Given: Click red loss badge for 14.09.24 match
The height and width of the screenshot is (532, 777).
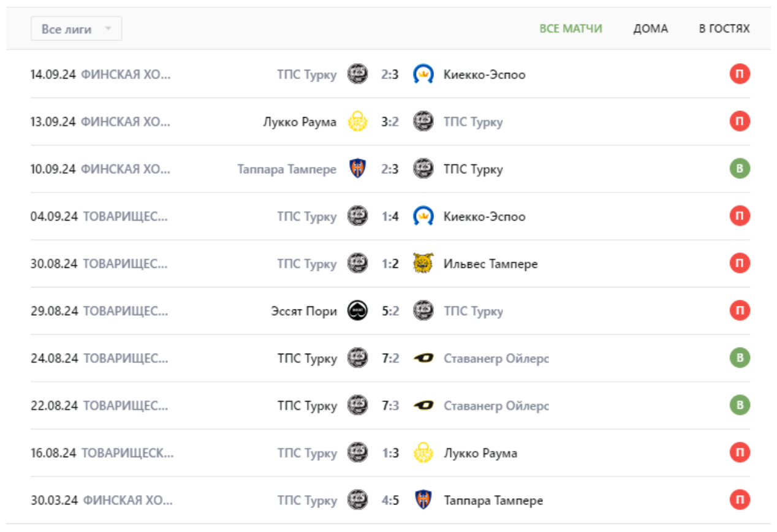Looking at the screenshot, I should tap(740, 75).
